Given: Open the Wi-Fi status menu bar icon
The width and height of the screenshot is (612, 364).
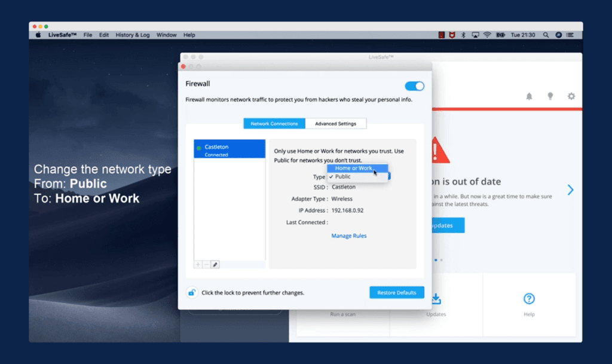Looking at the screenshot, I should click(x=487, y=35).
